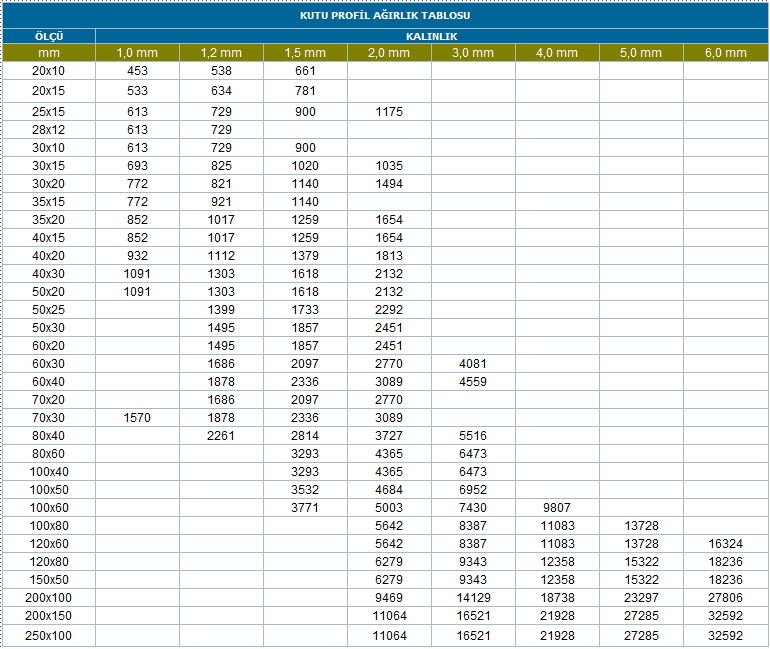Select the 50x25 row label

pos(49,310)
